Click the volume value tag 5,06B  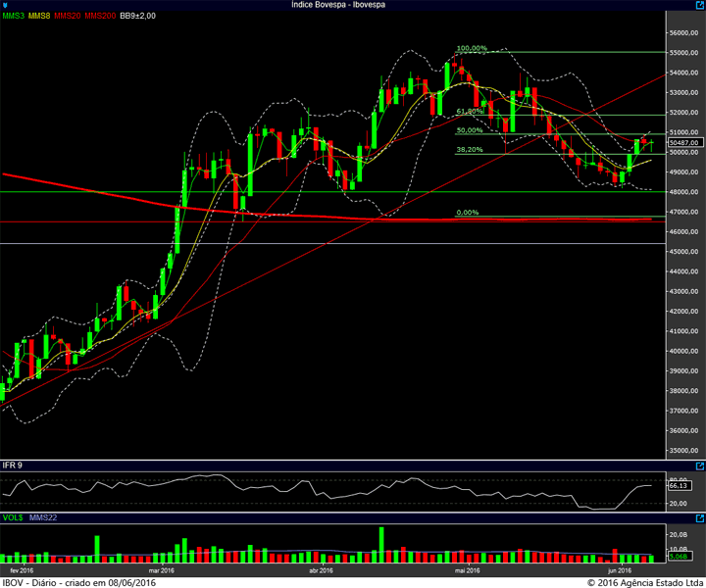point(678,557)
